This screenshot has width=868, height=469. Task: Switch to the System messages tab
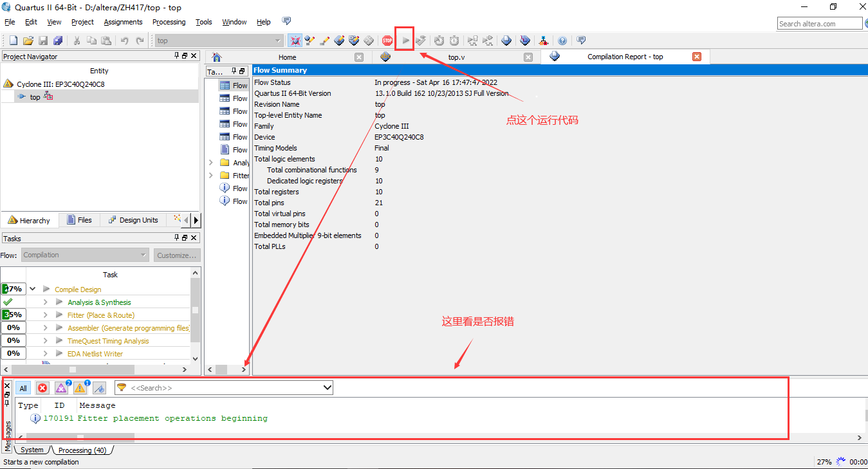point(32,450)
